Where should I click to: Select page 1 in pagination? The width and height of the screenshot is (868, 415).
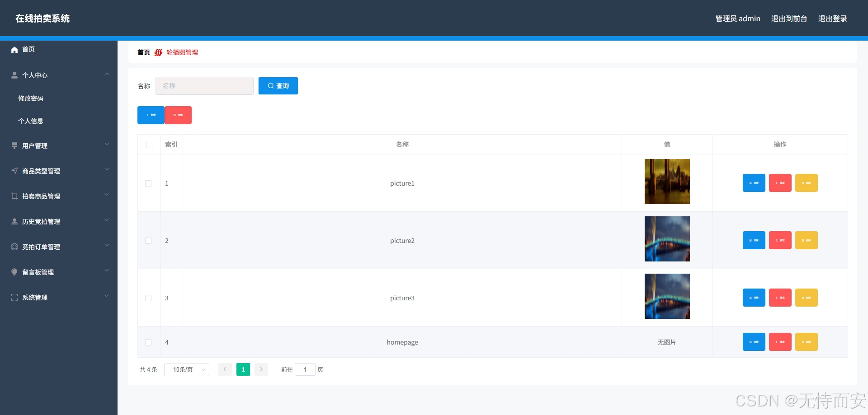[x=243, y=369]
